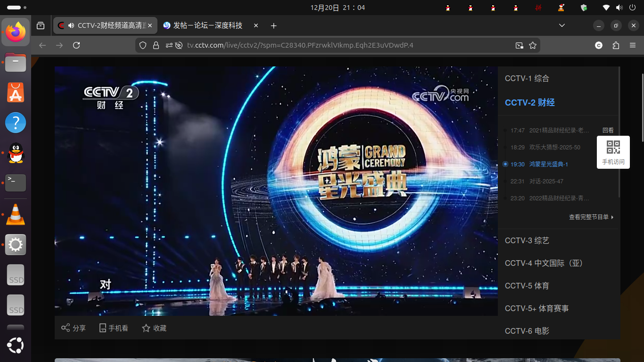Expand the CCTV-1 综合 channel
Screen dimensions: 644x362
pyautogui.click(x=527, y=79)
